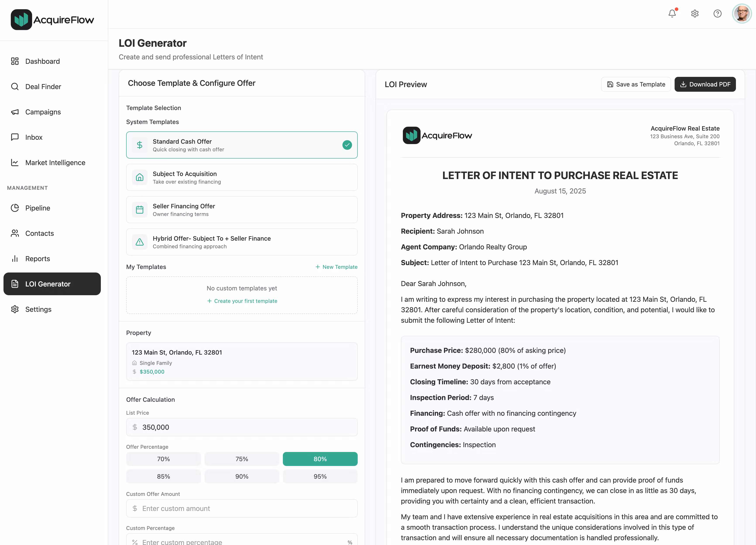Select the Standard Cash Offer template
This screenshot has width=756, height=545.
tap(242, 145)
